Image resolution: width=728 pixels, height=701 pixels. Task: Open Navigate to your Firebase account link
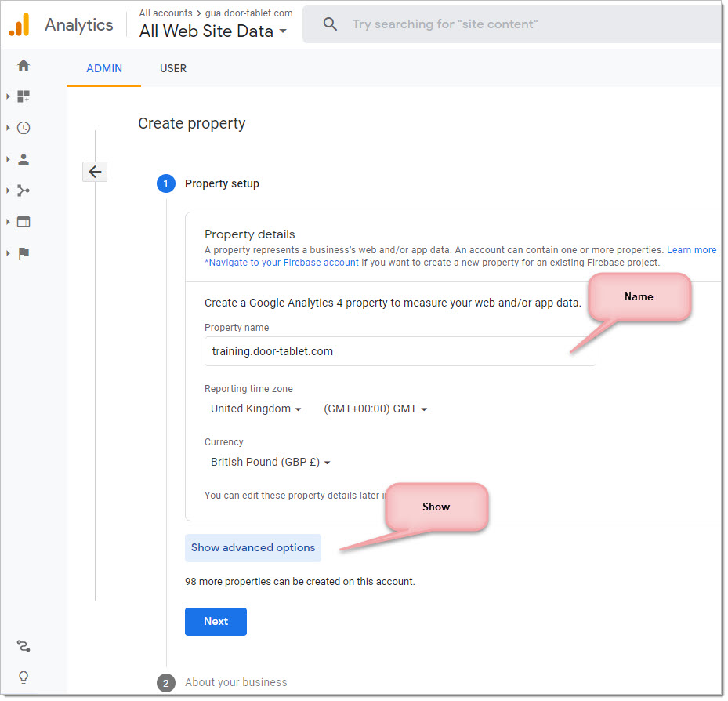click(282, 263)
